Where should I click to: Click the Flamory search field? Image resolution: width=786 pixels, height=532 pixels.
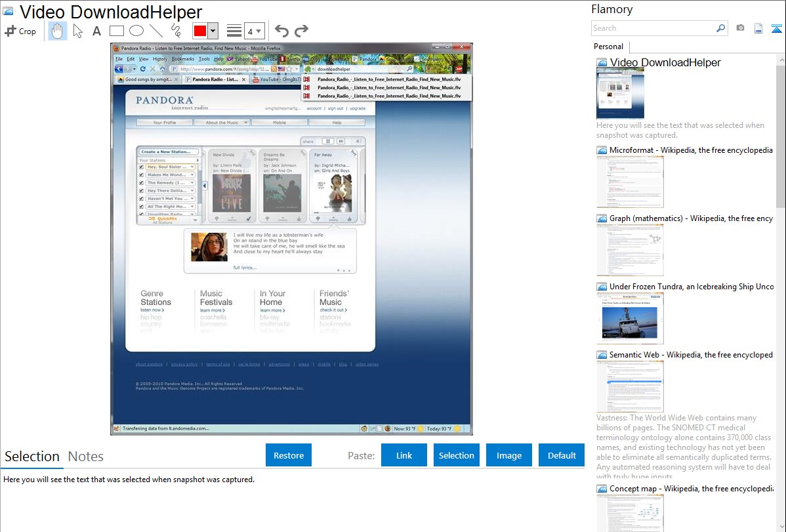click(x=653, y=28)
